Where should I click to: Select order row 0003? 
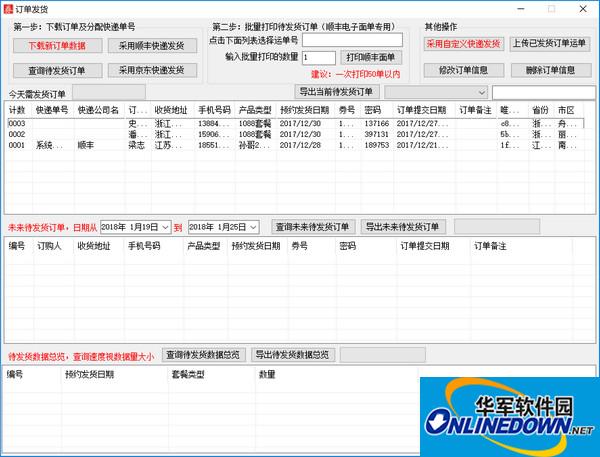click(x=295, y=123)
